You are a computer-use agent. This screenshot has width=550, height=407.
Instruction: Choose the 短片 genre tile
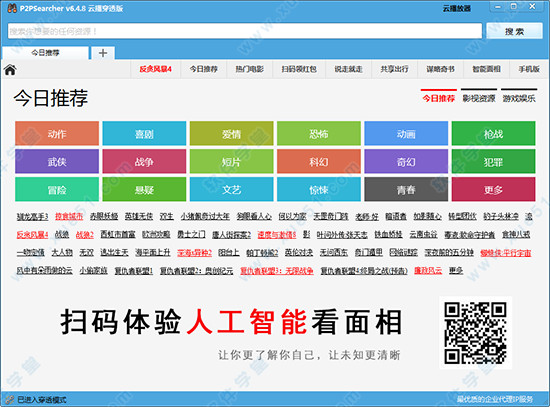pyautogui.click(x=232, y=161)
